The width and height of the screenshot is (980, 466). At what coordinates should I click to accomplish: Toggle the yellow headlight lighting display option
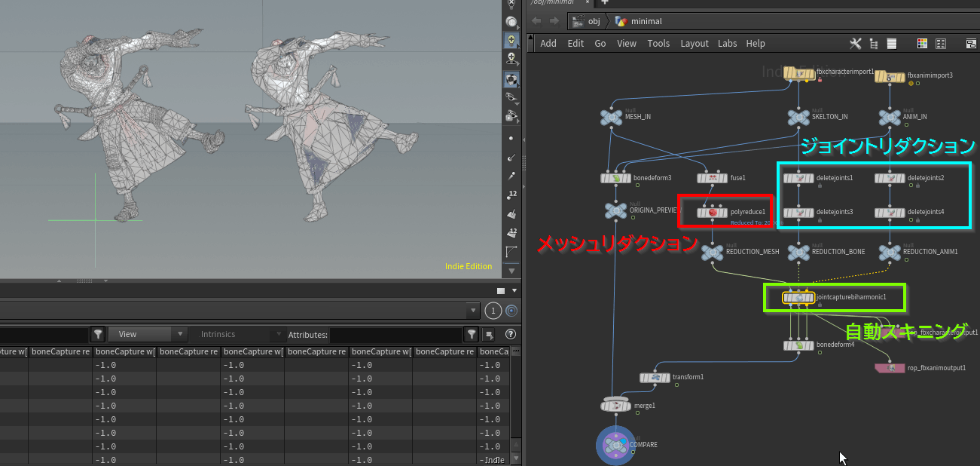point(511,40)
